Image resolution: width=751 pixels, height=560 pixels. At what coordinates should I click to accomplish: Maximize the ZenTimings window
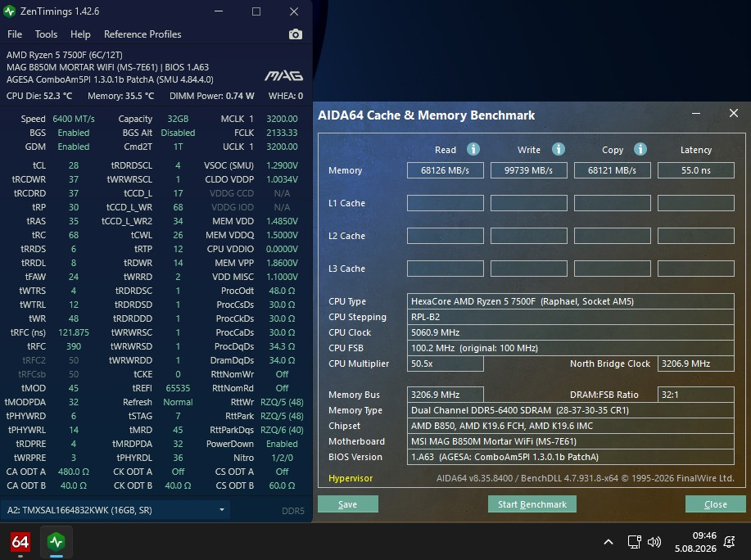[256, 11]
